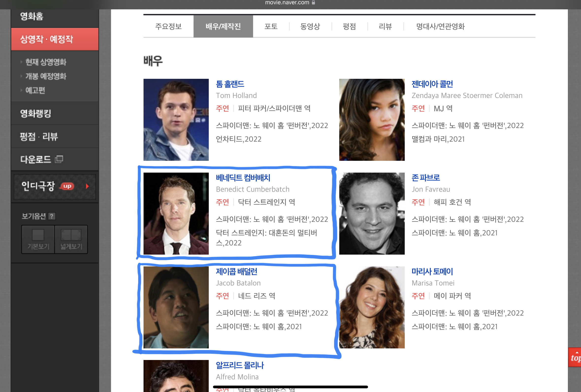The height and width of the screenshot is (392, 581).
Task: Go to 영화홈 in the sidebar
Action: coord(32,16)
